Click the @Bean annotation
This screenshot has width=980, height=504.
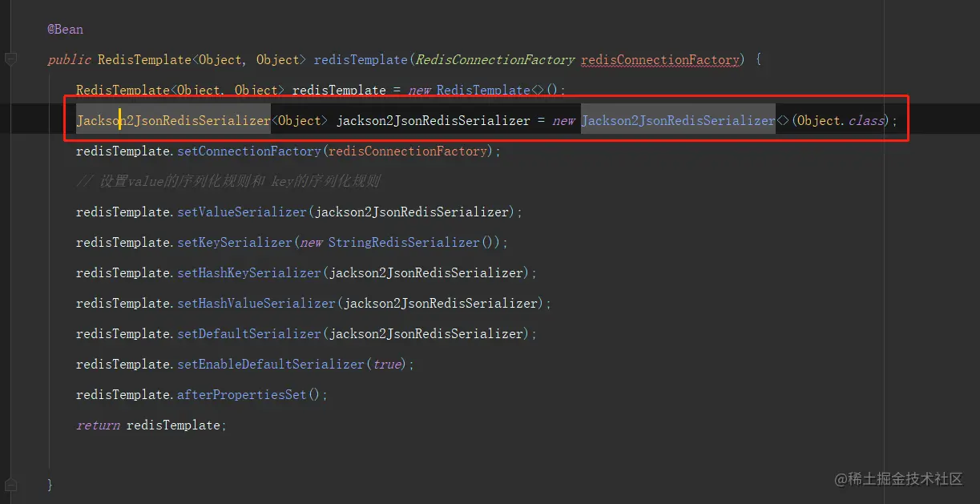65,30
